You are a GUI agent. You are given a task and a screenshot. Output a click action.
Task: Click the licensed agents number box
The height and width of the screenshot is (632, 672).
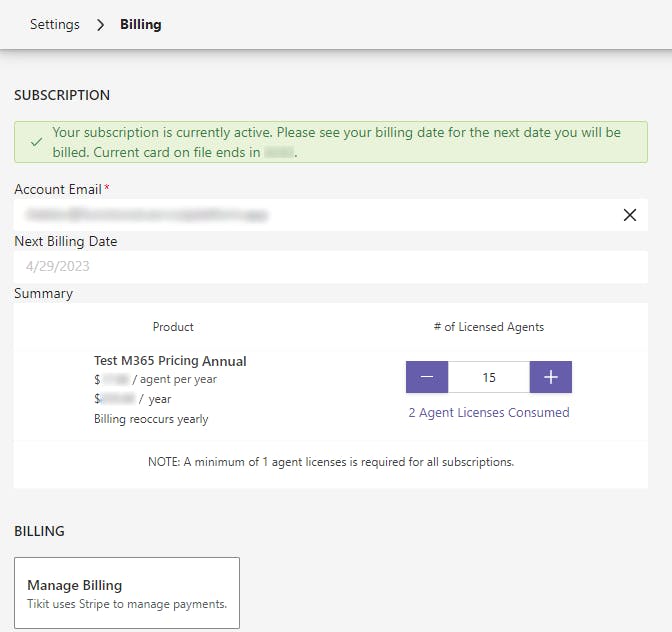pos(489,377)
